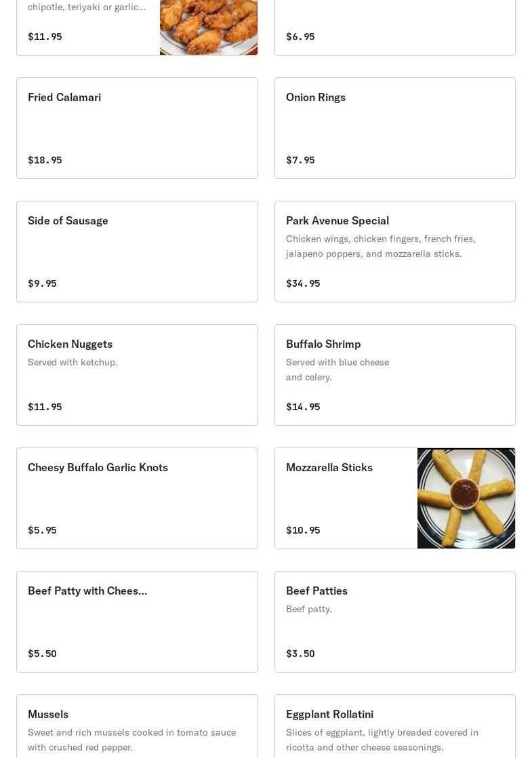Open Side of Sausage item card
The height and width of the screenshot is (758, 532).
(137, 252)
